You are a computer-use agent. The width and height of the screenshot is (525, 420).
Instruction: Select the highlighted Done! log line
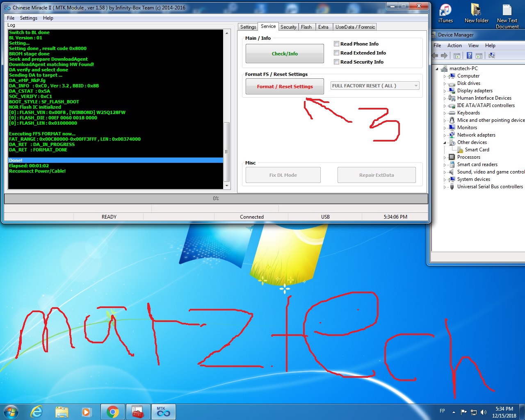(x=116, y=160)
